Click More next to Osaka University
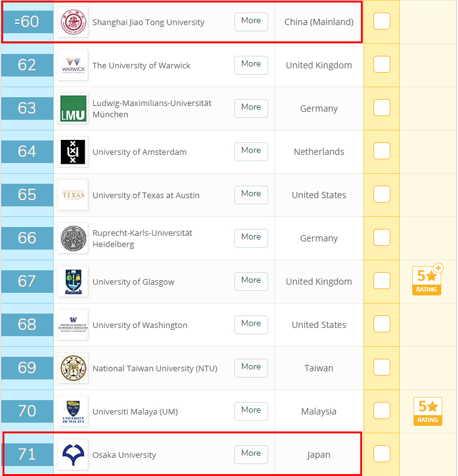The height and width of the screenshot is (476, 458). tap(251, 455)
